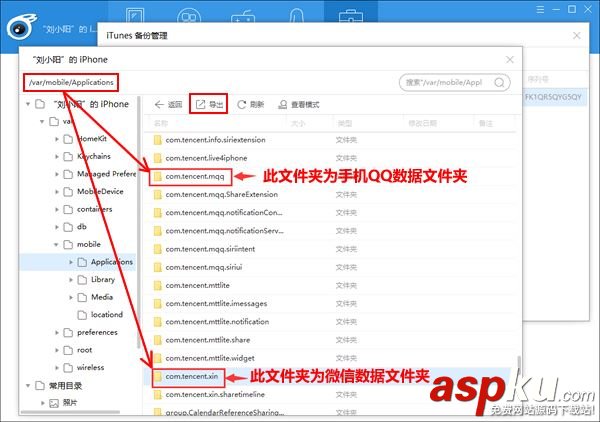Click the toolbox tab icon in main window
This screenshot has width=600, height=422.
351,14
